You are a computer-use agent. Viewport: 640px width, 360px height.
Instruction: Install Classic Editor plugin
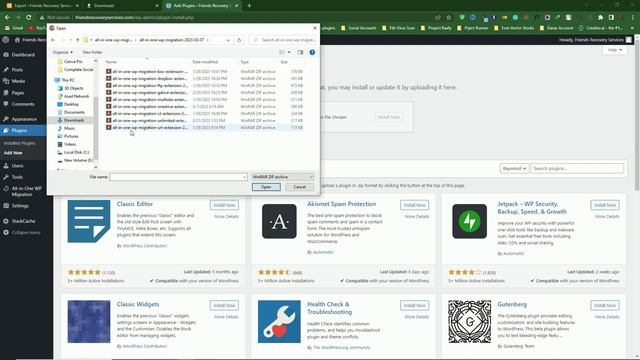224,205
